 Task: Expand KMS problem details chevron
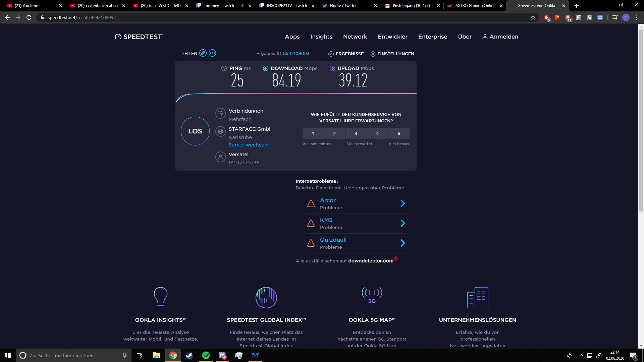tap(403, 223)
